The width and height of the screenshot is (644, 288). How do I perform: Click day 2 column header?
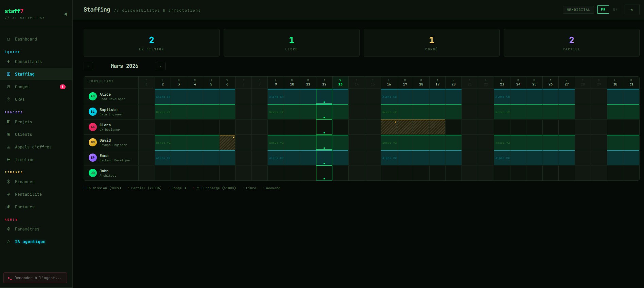coord(163,83)
